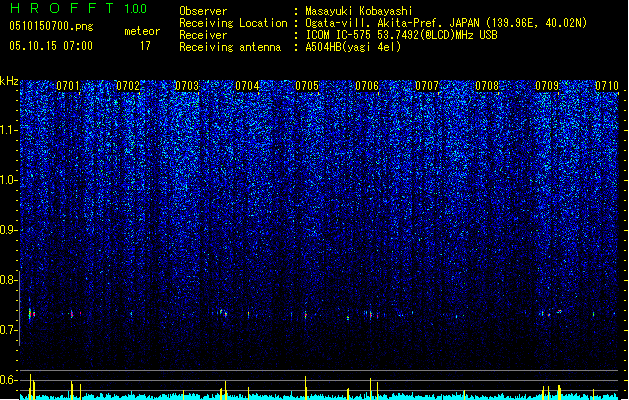Click the 0709 time marker
This screenshot has width=629, height=400.
(547, 86)
